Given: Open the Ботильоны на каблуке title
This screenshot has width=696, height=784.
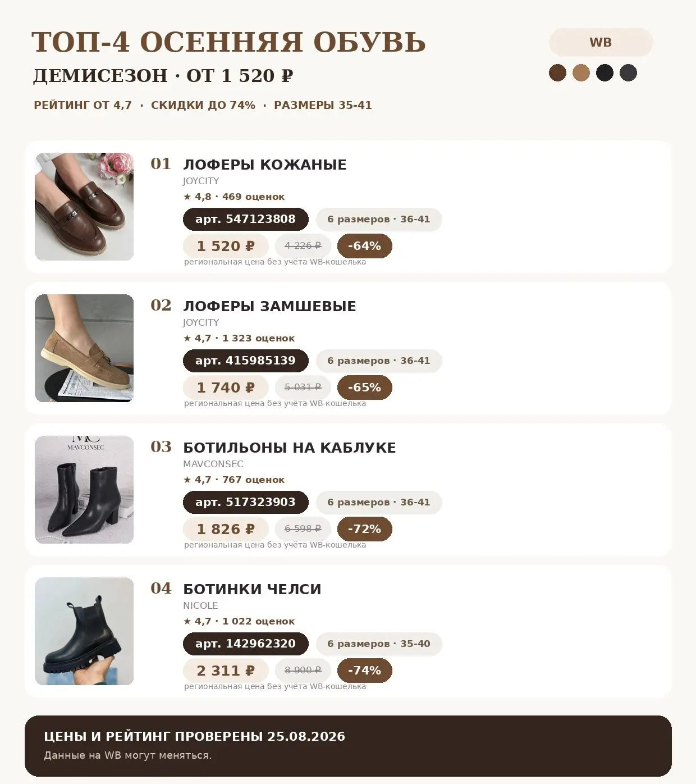Looking at the screenshot, I should coord(290,448).
